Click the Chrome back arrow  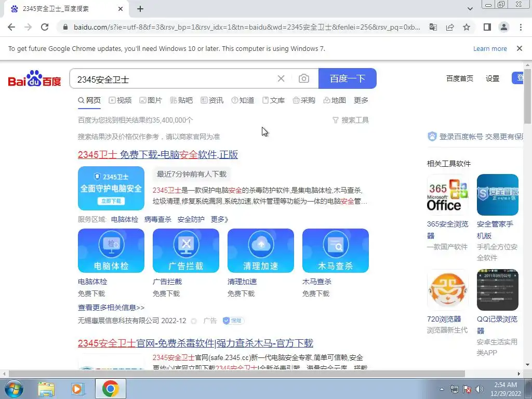[11, 27]
